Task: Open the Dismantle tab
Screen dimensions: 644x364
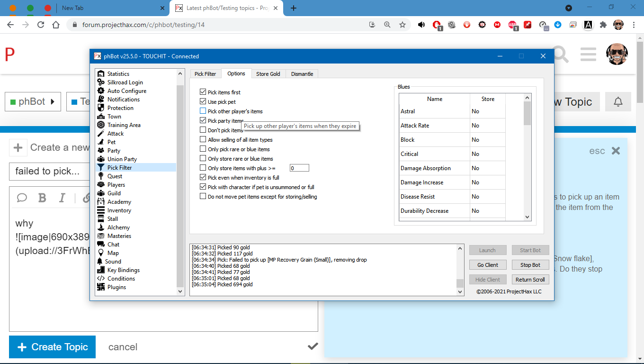Action: (302, 74)
